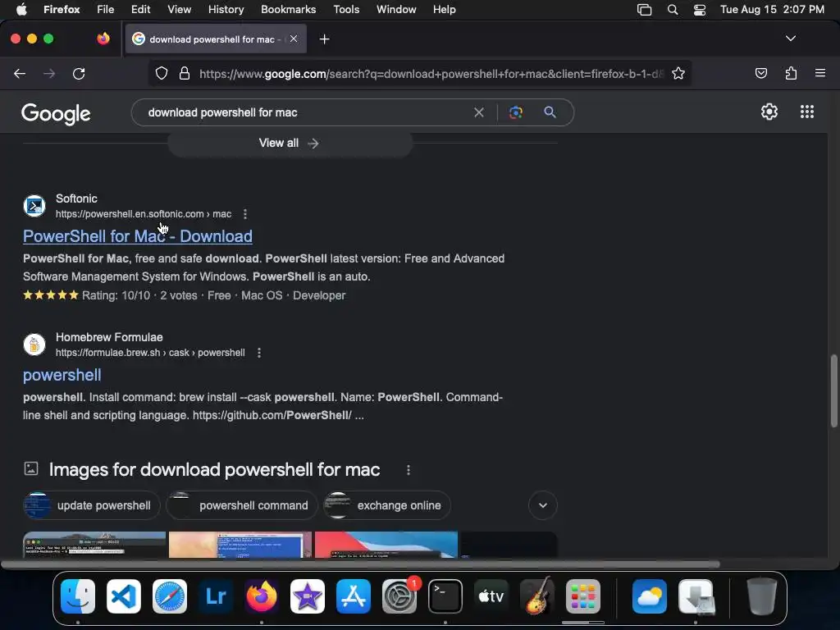This screenshot has width=840, height=630.
Task: Open the Firefox extensions menu
Action: click(x=791, y=73)
